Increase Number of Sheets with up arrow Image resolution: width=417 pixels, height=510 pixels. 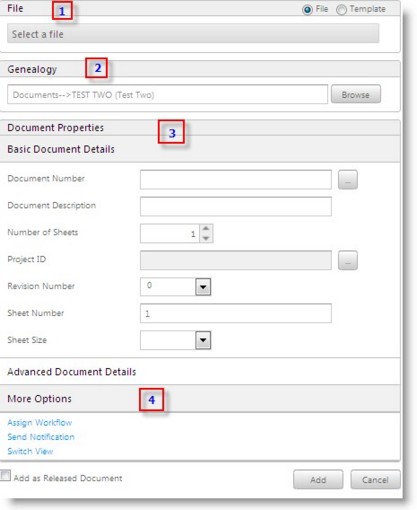point(206,229)
